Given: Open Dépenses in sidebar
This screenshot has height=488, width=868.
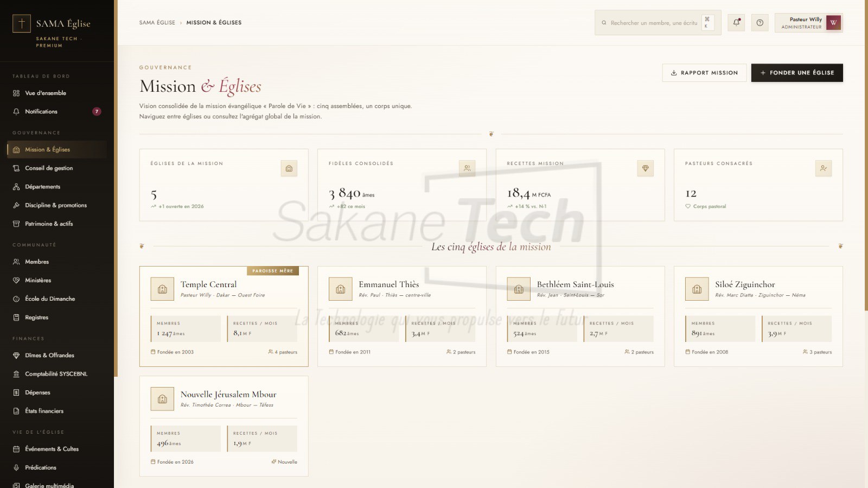Looking at the screenshot, I should [x=57, y=392].
